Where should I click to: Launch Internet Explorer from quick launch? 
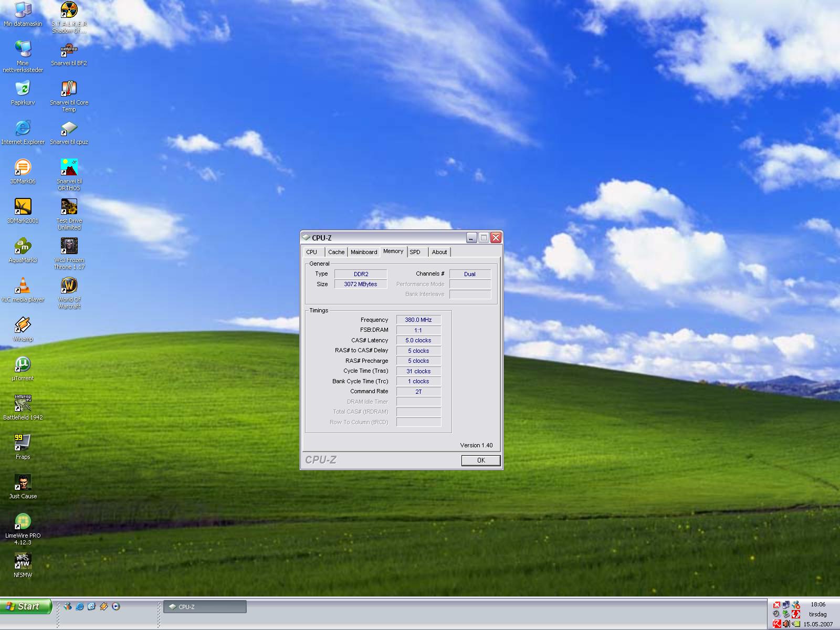tap(80, 606)
